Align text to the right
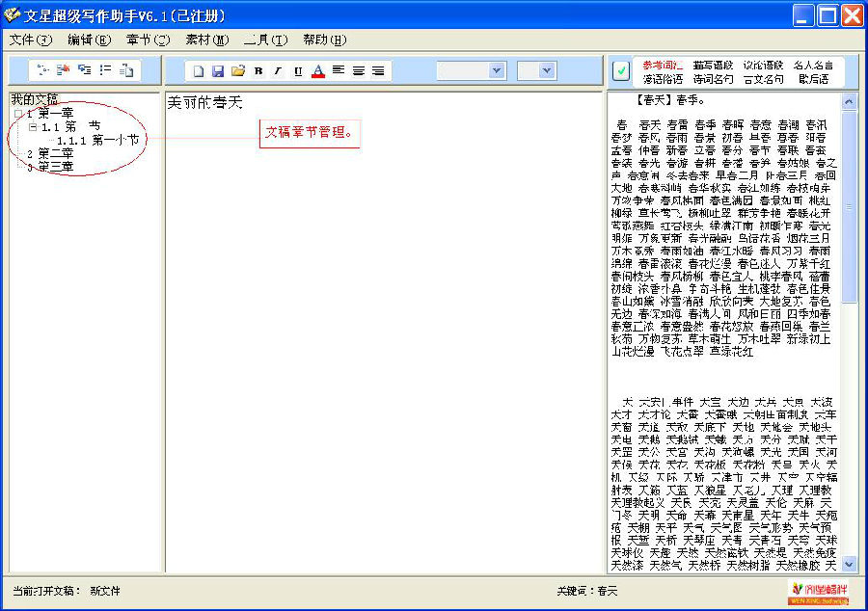 (x=377, y=70)
